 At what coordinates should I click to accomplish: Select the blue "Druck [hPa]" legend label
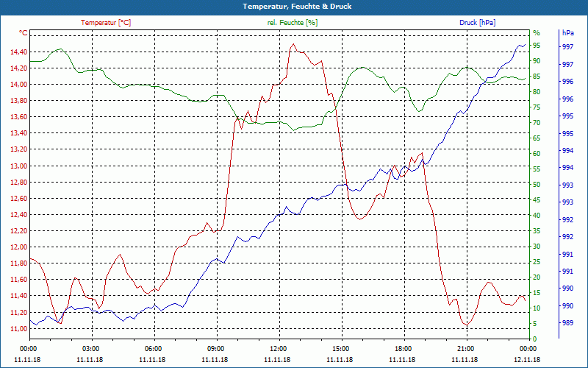click(477, 23)
